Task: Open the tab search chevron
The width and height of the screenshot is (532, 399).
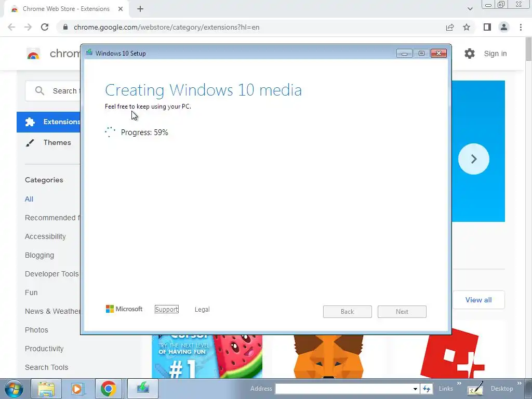Action: [470, 9]
